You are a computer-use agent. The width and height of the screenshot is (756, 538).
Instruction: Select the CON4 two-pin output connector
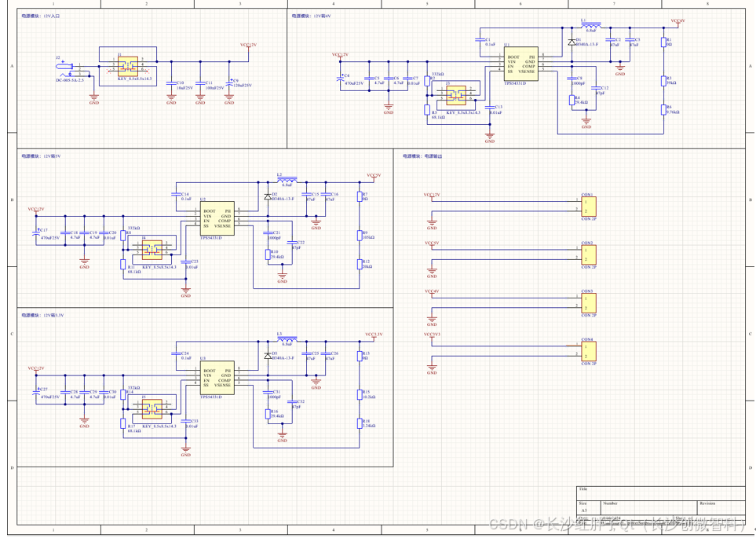587,353
